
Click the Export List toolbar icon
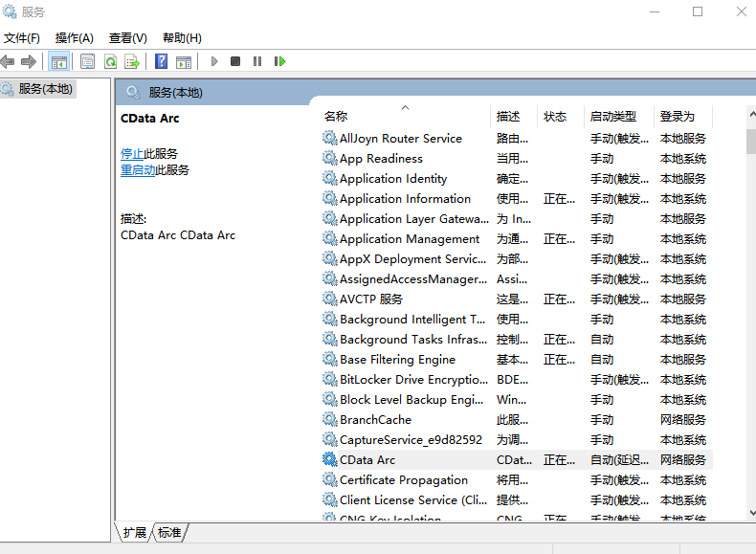click(x=132, y=61)
